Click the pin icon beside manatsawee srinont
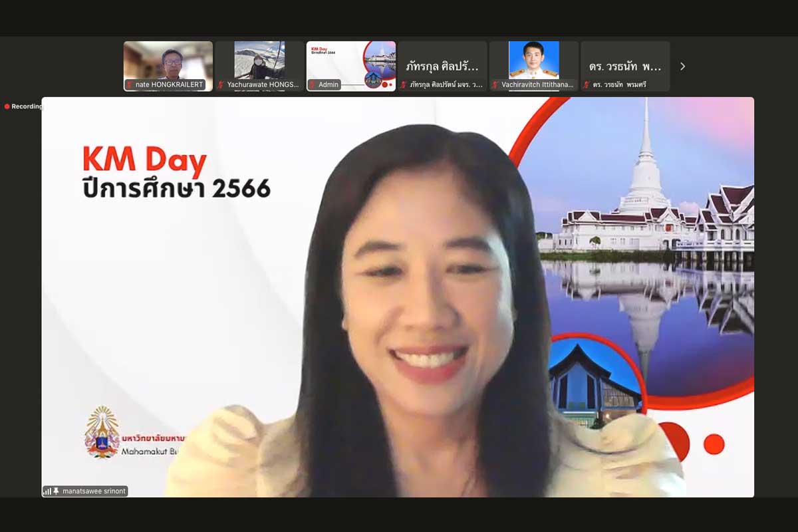The height and width of the screenshot is (532, 798). point(57,491)
